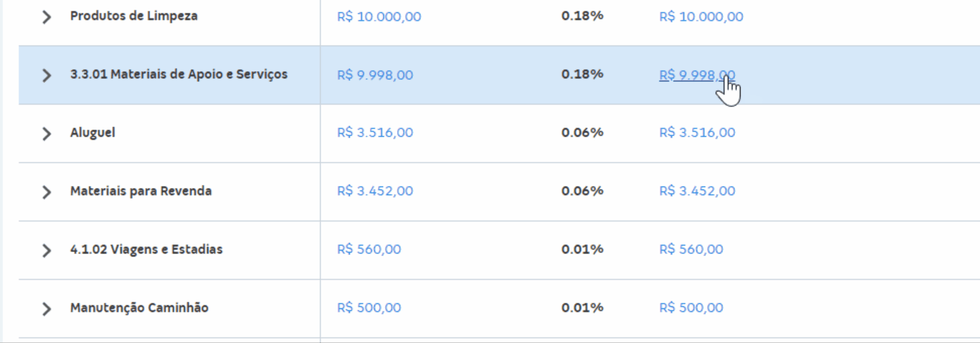
Task: Open the underlined R$ 9.998,00 link
Action: (x=697, y=75)
